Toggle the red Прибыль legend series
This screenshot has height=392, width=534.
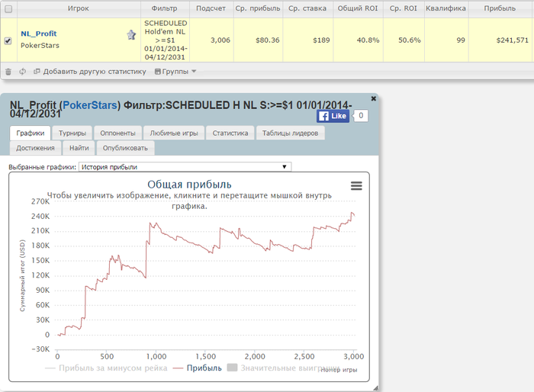[198, 368]
